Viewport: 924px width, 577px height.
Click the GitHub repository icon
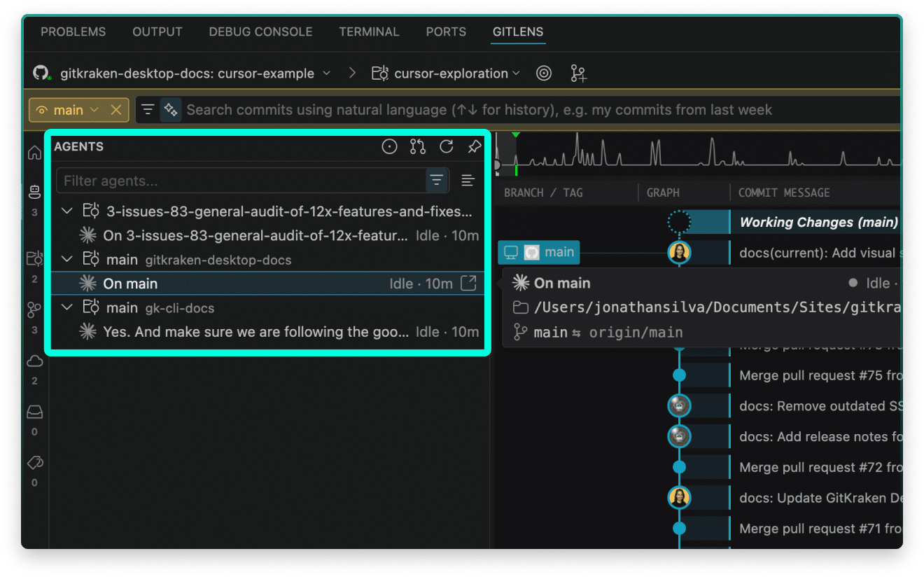pos(41,73)
